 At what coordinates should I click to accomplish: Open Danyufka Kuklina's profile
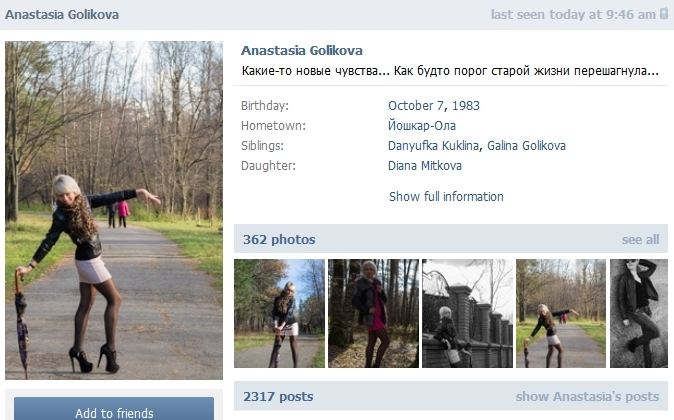433,146
